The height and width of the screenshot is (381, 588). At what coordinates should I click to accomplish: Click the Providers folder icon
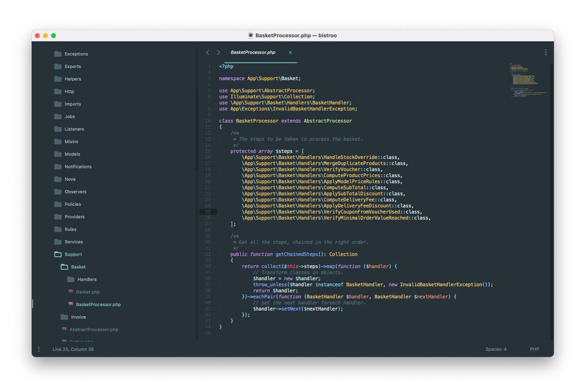pyautogui.click(x=58, y=217)
